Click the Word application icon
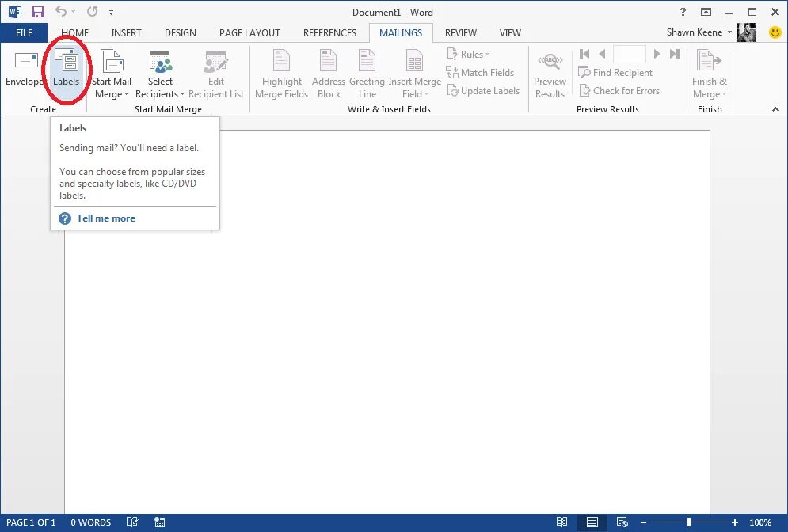This screenshot has width=788, height=532. pos(14,12)
